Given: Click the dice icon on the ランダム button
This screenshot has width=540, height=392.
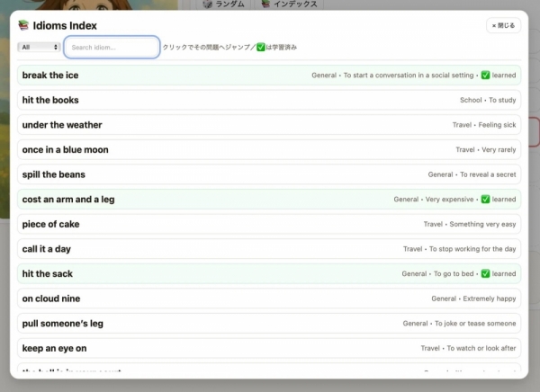Looking at the screenshot, I should [207, 4].
